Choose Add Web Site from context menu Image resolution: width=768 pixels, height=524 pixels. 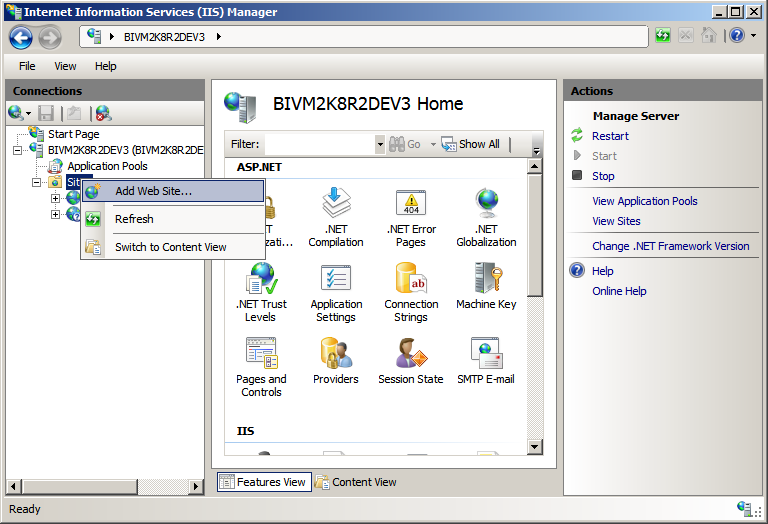tap(153, 191)
